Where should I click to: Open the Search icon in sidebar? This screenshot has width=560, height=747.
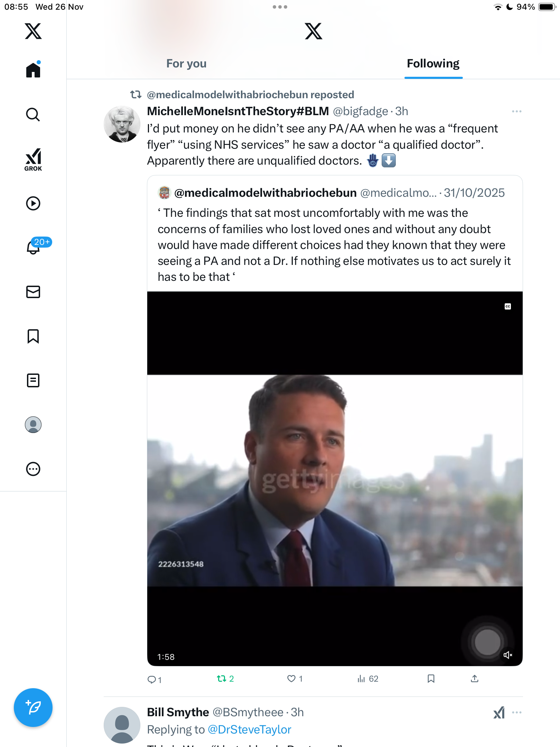click(x=33, y=114)
